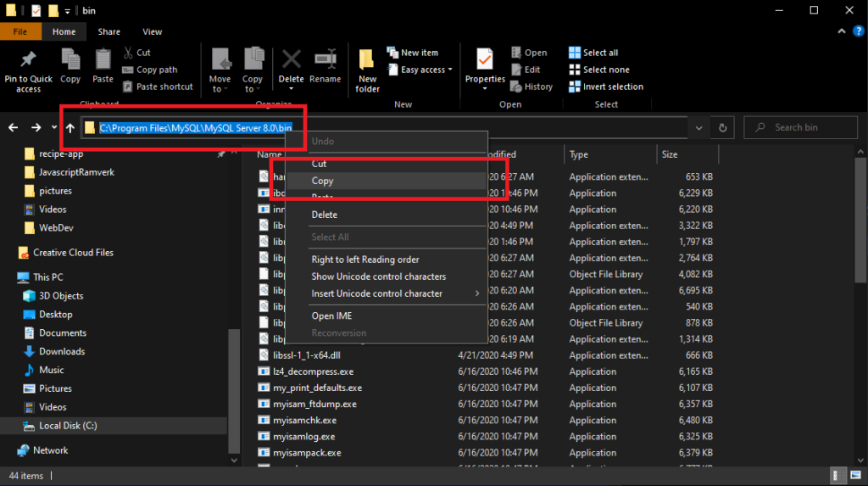Open 3D Objects in sidebar

[61, 296]
